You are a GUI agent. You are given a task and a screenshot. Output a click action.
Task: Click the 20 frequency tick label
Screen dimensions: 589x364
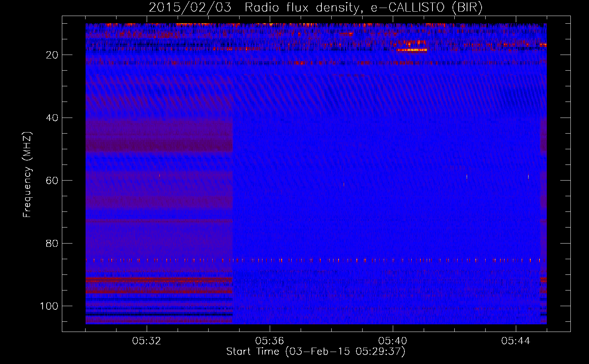[x=52, y=55]
